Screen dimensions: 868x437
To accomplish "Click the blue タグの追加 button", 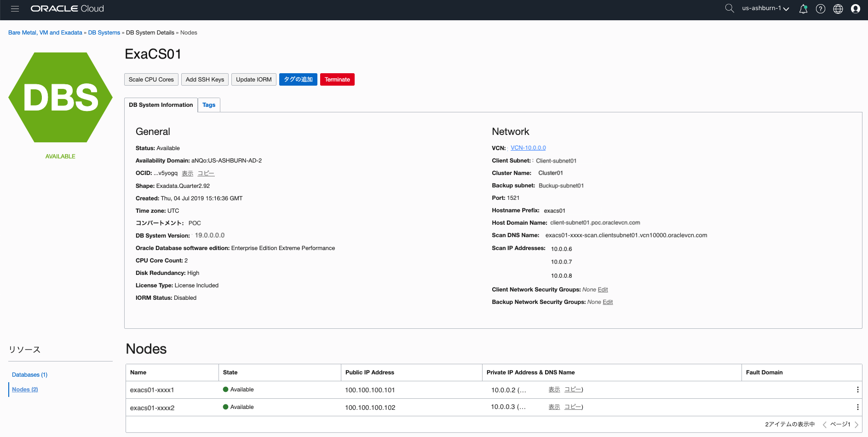I will click(298, 80).
